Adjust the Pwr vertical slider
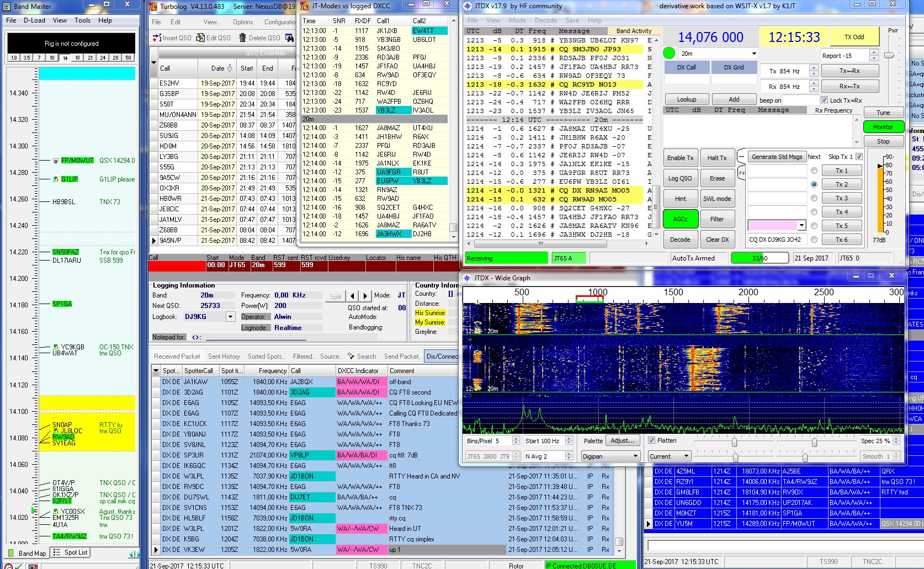Screen dimensions: 924x569 (889, 55)
